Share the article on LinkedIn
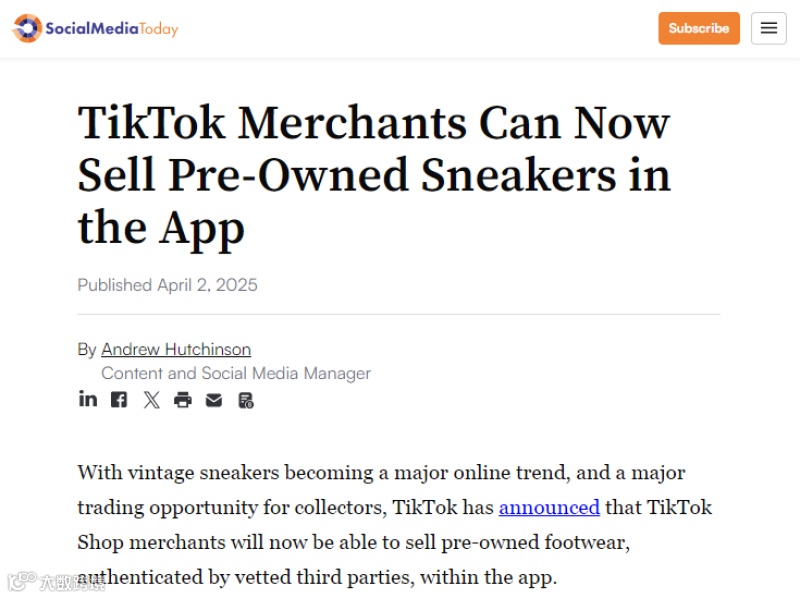800x598 pixels. click(88, 399)
